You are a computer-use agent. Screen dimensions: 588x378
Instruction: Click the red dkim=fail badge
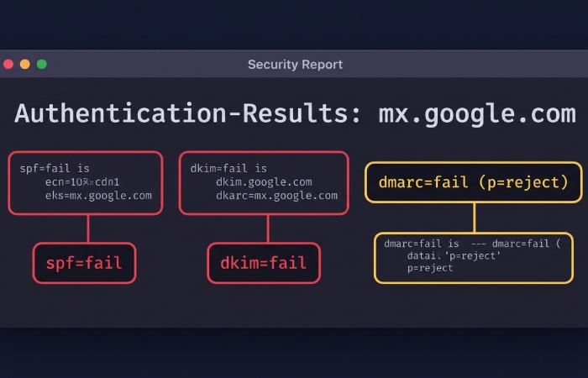(x=264, y=263)
